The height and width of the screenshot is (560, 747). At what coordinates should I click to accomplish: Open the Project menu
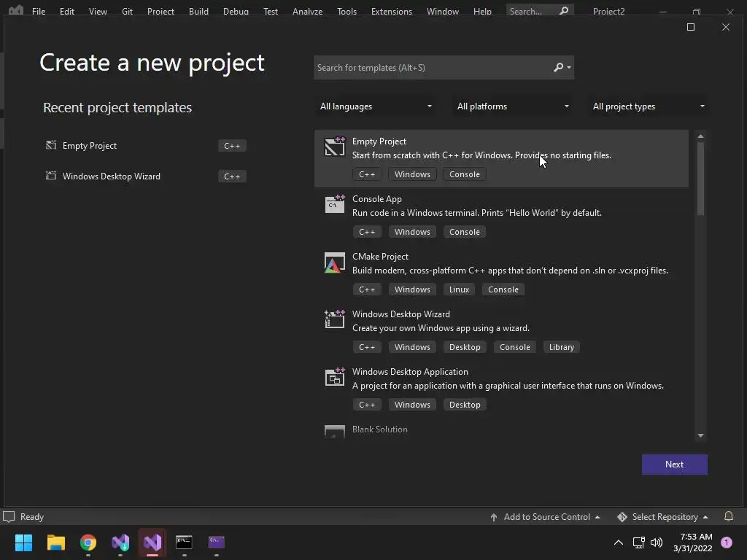pos(160,11)
